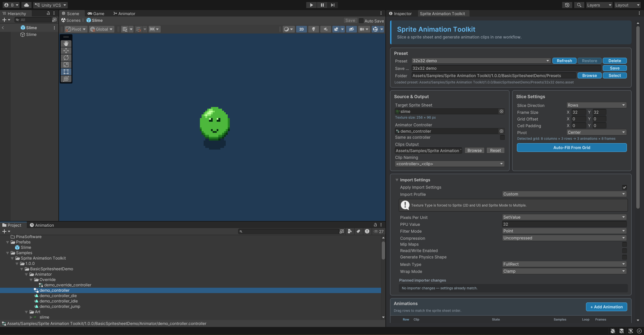Image resolution: width=644 pixels, height=335 pixels.
Task: Enable the Same as controller checkbox
Action: click(502, 137)
